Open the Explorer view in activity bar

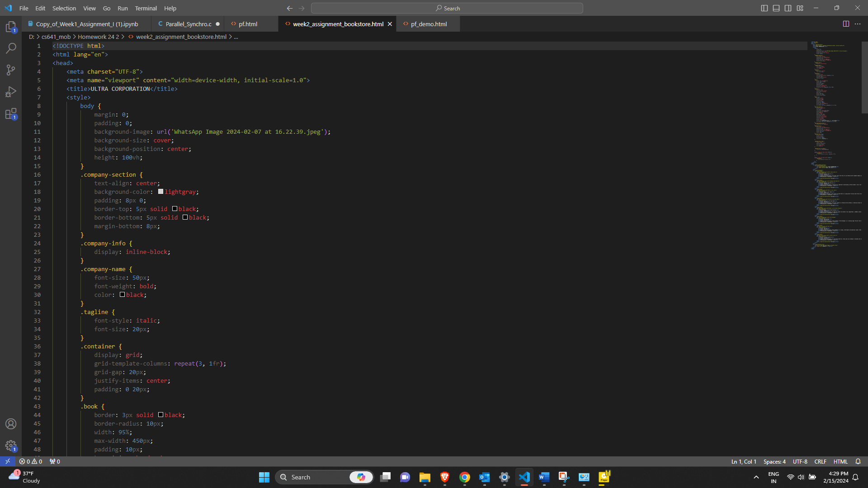pos(11,27)
